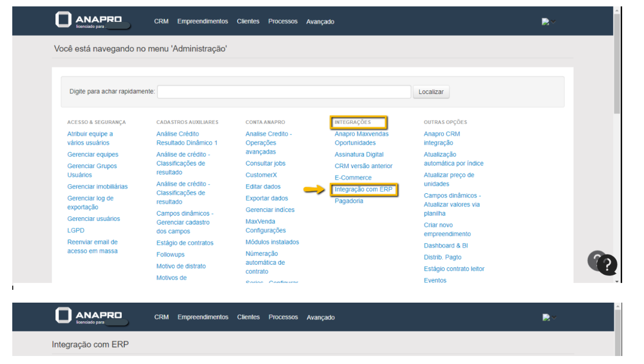Open Gerenciar log de exportação link
The height and width of the screenshot is (364, 644).
click(90, 202)
